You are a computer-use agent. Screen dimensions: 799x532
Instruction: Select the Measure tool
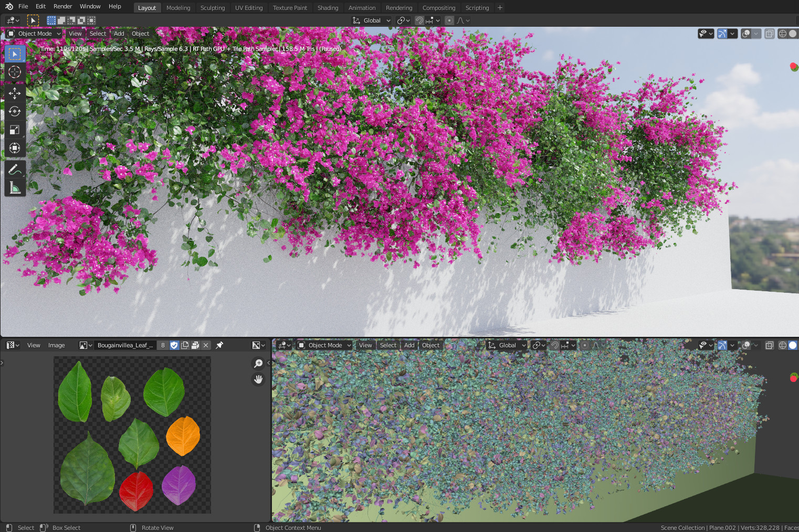pos(15,187)
